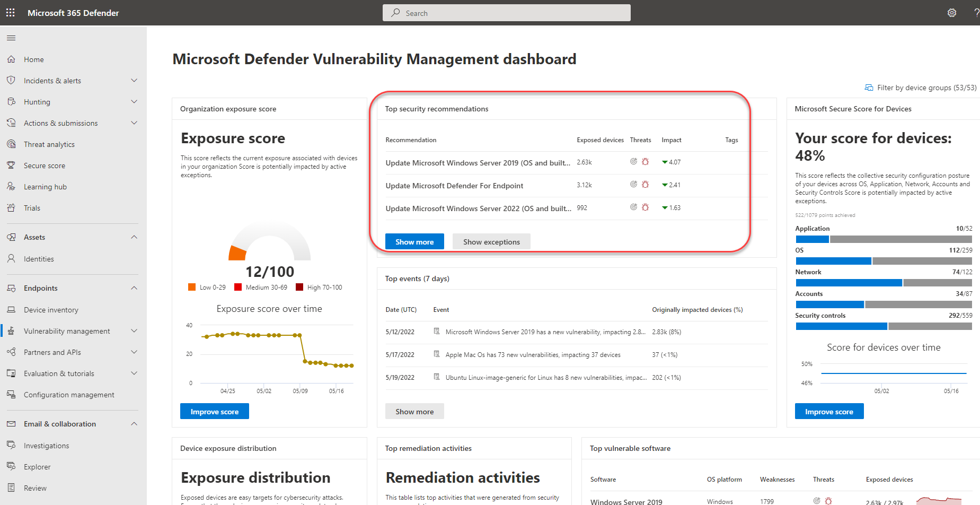Viewport: 980px width, 505px height.
Task: Click Filter by device groups (53/53)
Action: coord(921,88)
